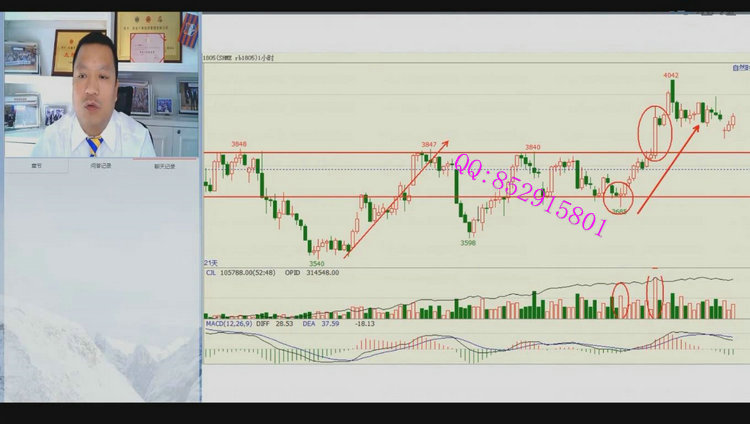The width and height of the screenshot is (750, 424).
Task: Click the top-right chart corner label
Action: pos(739,68)
